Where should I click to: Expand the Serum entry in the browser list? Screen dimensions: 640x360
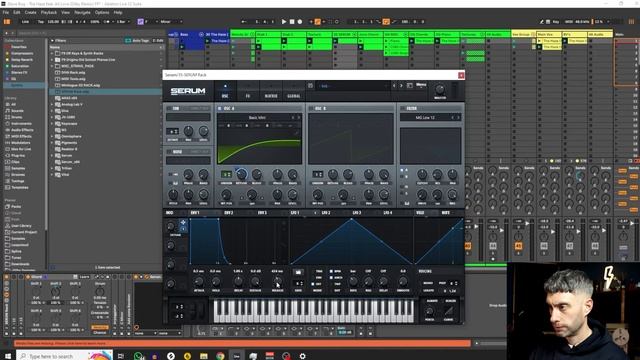[x=52, y=156]
